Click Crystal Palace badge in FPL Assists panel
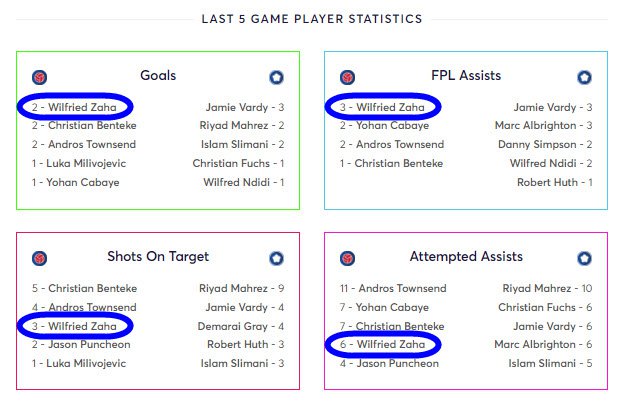Screen dimensions: 624x407 coord(347,77)
